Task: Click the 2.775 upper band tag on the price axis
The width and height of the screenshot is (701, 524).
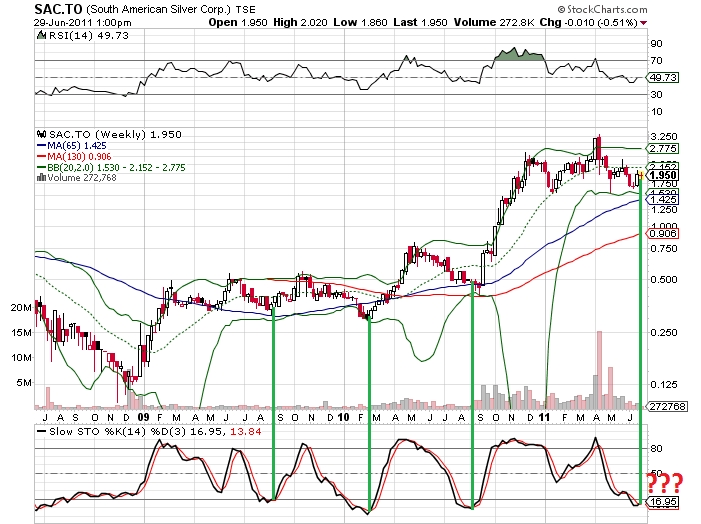Action: click(663, 148)
